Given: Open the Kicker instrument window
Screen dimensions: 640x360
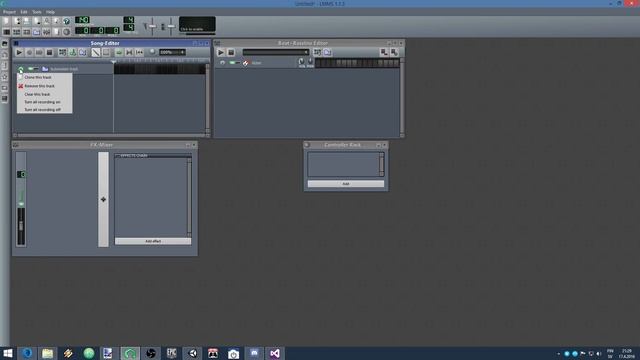Looking at the screenshot, I should tap(270, 63).
